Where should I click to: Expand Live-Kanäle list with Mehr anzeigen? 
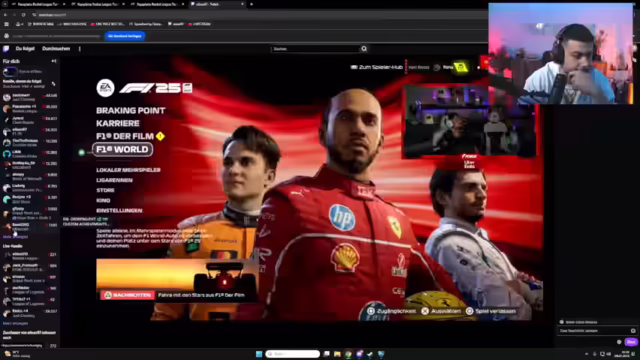(x=16, y=323)
